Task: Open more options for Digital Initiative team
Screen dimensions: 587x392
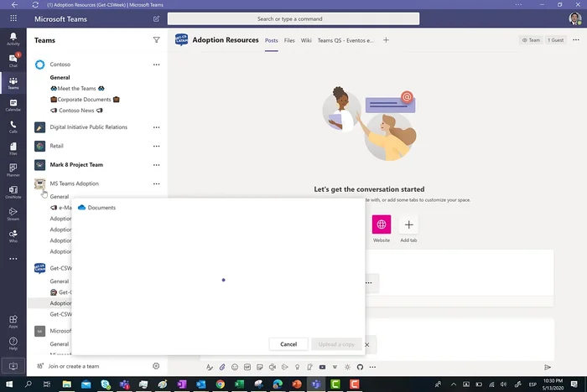Action: point(157,127)
